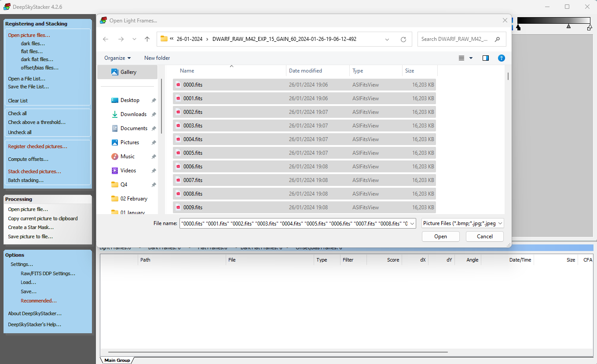The width and height of the screenshot is (597, 364).
Task: Select file 0003.fits
Action: pos(304,126)
